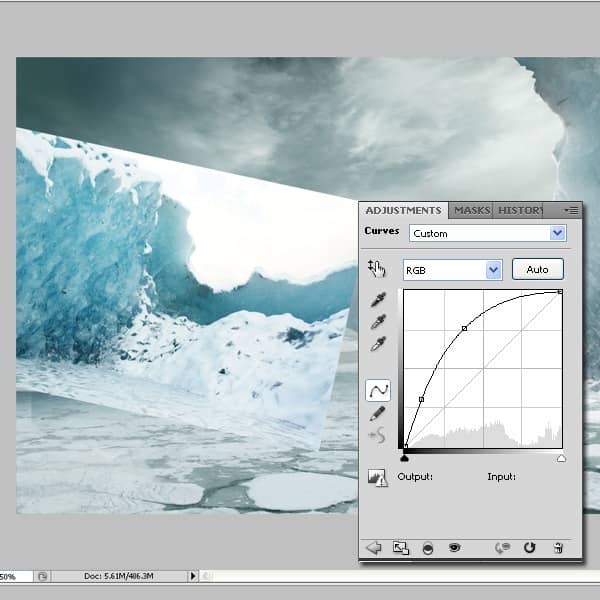600x600 pixels.
Task: Switch to the Masks tab
Action: [x=471, y=210]
